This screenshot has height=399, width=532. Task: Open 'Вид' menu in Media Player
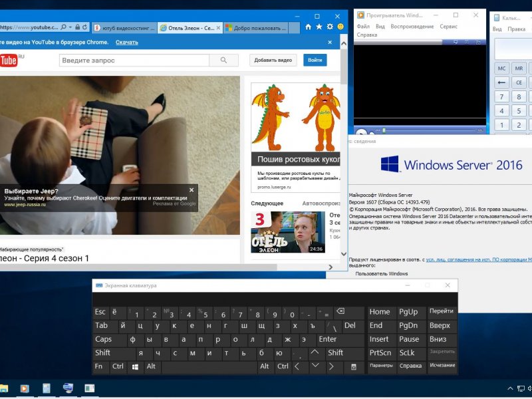click(380, 26)
